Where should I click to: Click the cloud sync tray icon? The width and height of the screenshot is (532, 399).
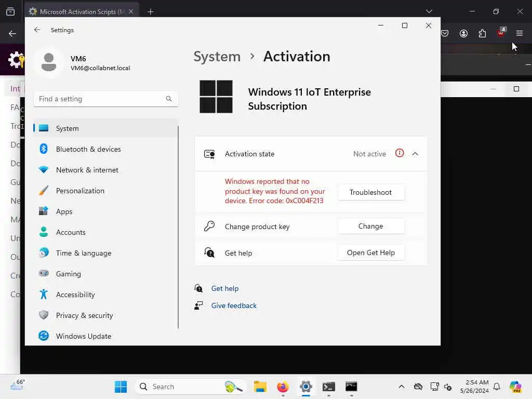click(418, 387)
